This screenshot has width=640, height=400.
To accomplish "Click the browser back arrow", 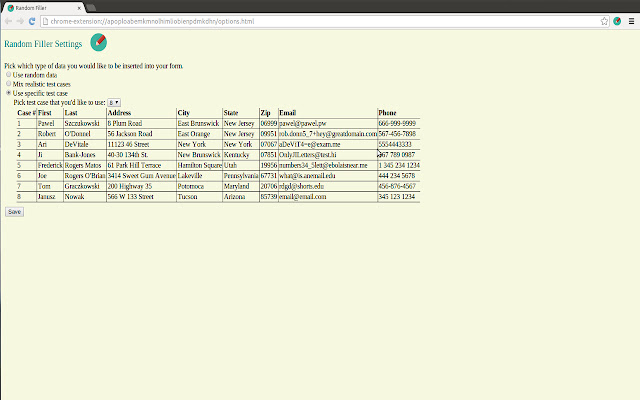I will click(x=7, y=20).
